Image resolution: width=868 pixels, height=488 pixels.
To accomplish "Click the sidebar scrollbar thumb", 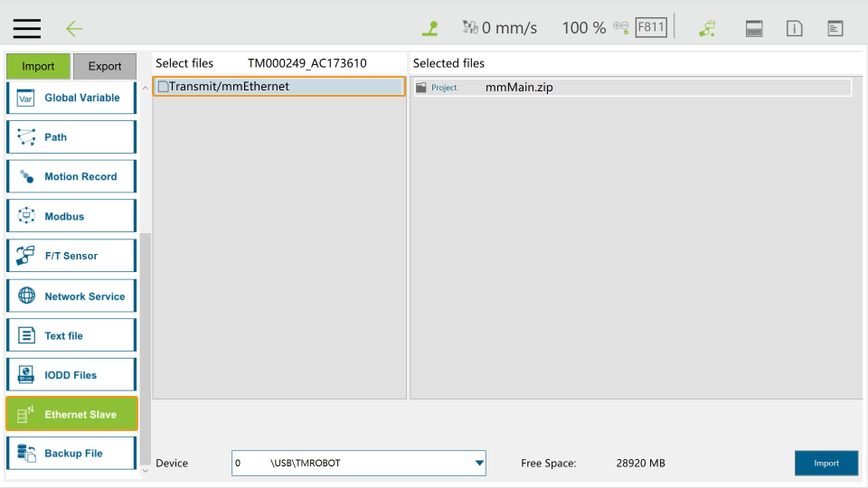I will click(145, 349).
